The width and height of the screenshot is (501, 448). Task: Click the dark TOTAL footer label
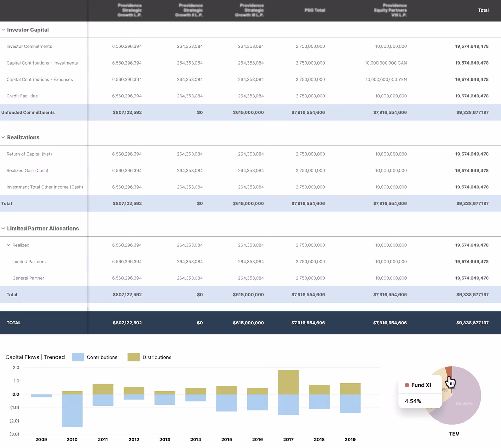click(14, 323)
